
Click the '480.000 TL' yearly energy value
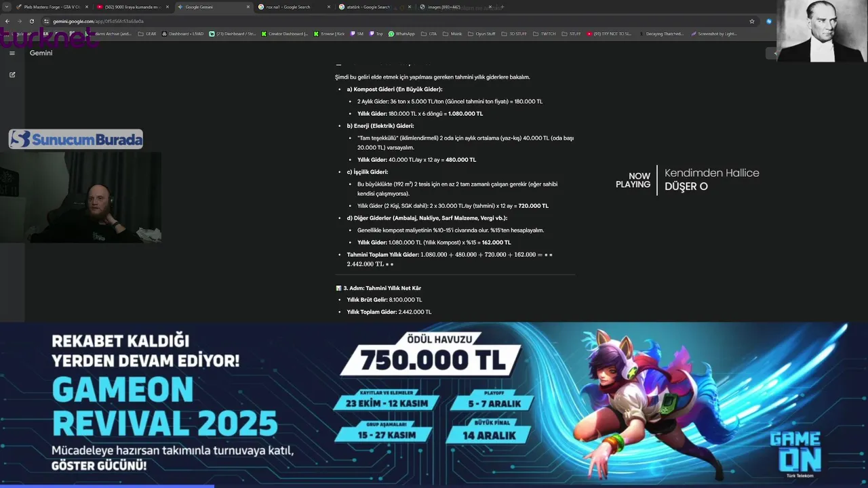pyautogui.click(x=460, y=160)
